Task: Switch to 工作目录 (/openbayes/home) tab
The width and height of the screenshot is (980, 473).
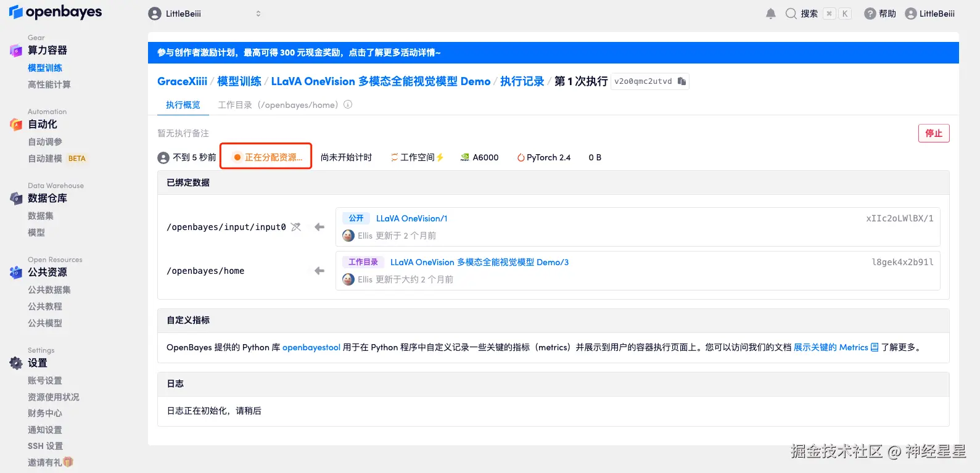Action: pos(278,105)
